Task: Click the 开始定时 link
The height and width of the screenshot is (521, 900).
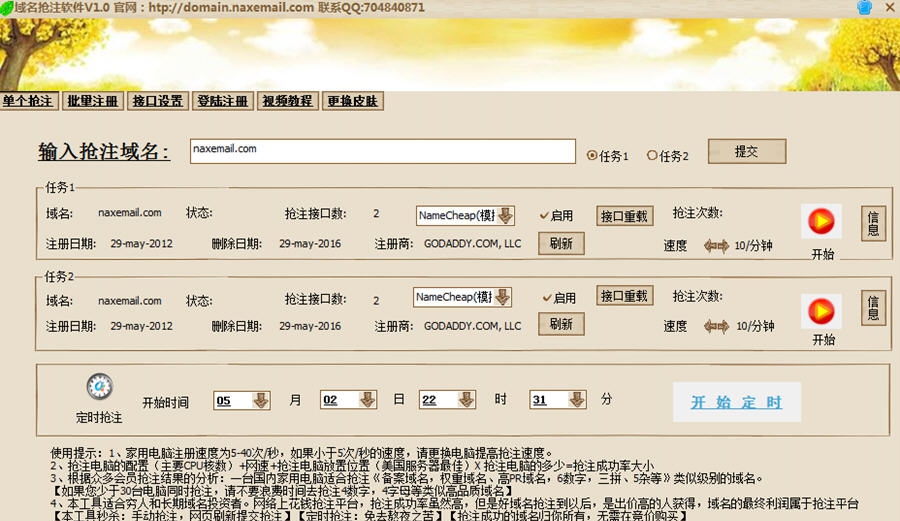Action: tap(736, 402)
